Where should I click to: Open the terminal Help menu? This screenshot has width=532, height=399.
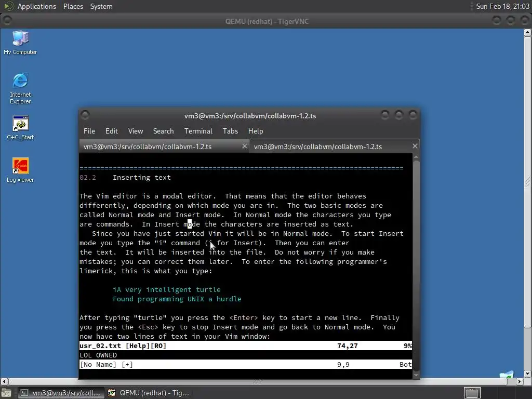click(256, 131)
